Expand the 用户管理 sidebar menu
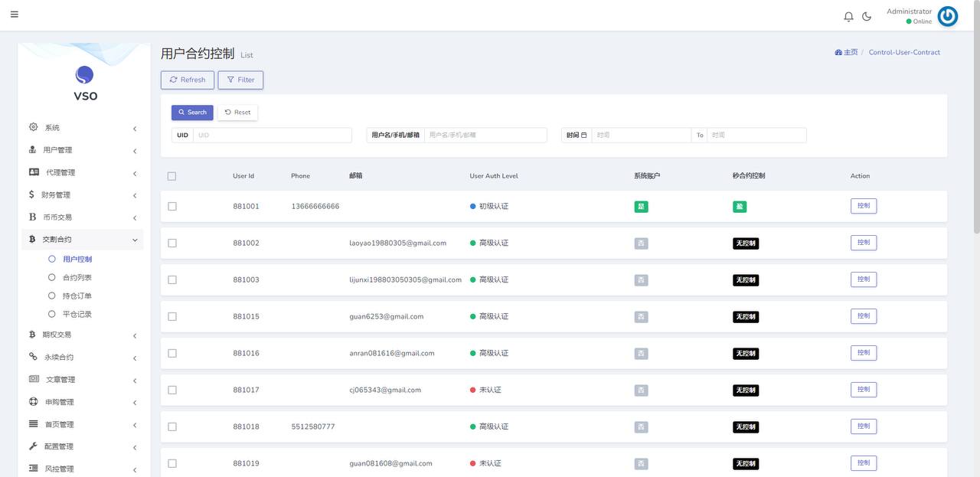Viewport: 980px width, 477px height. [83, 150]
